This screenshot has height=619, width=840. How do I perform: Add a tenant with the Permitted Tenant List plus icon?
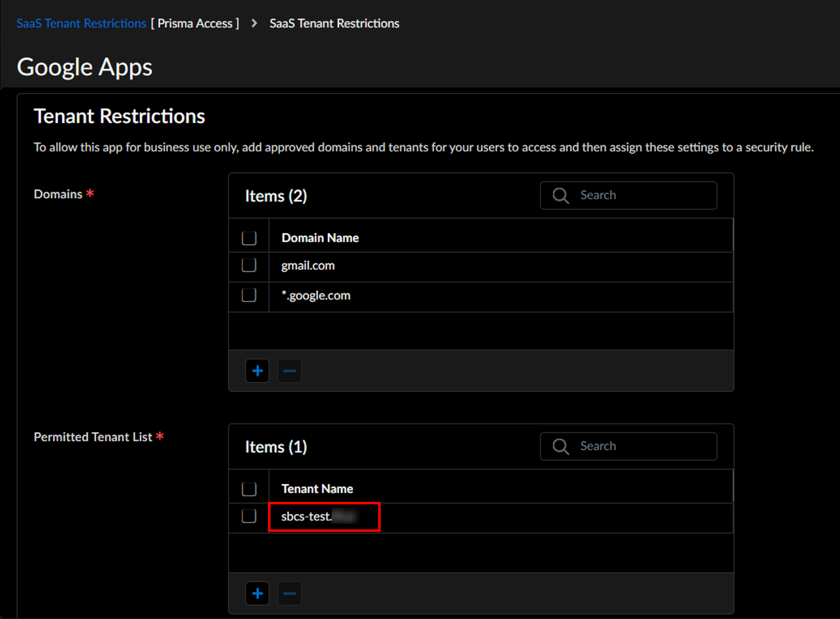[x=257, y=593]
